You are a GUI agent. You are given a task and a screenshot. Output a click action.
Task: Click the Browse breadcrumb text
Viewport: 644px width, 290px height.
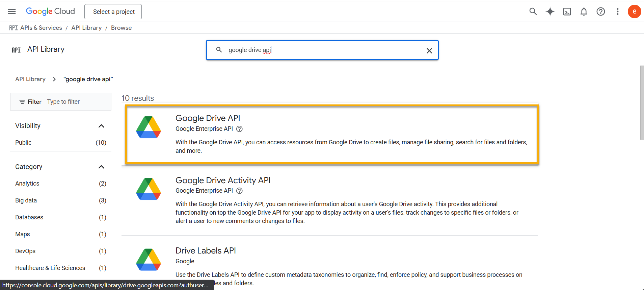(121, 28)
